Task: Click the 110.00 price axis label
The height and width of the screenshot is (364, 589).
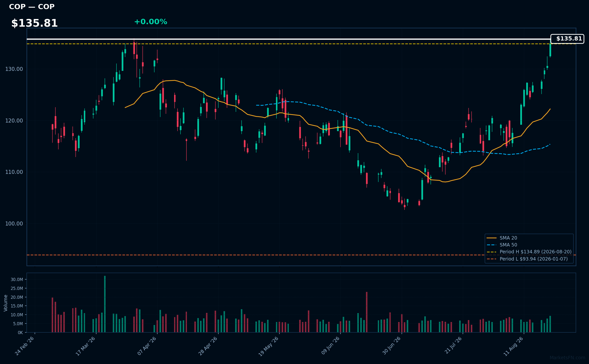Action: pos(14,172)
